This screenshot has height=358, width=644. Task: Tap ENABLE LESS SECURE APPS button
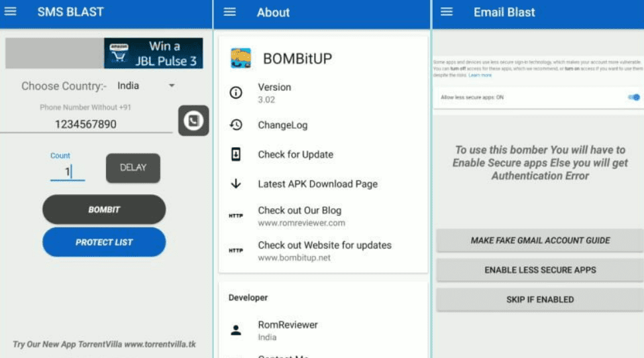point(540,270)
